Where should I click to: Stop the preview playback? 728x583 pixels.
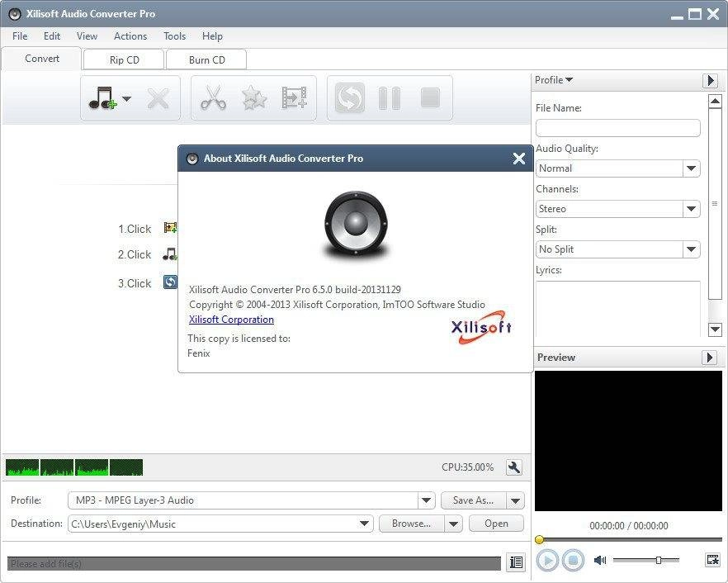pyautogui.click(x=573, y=560)
